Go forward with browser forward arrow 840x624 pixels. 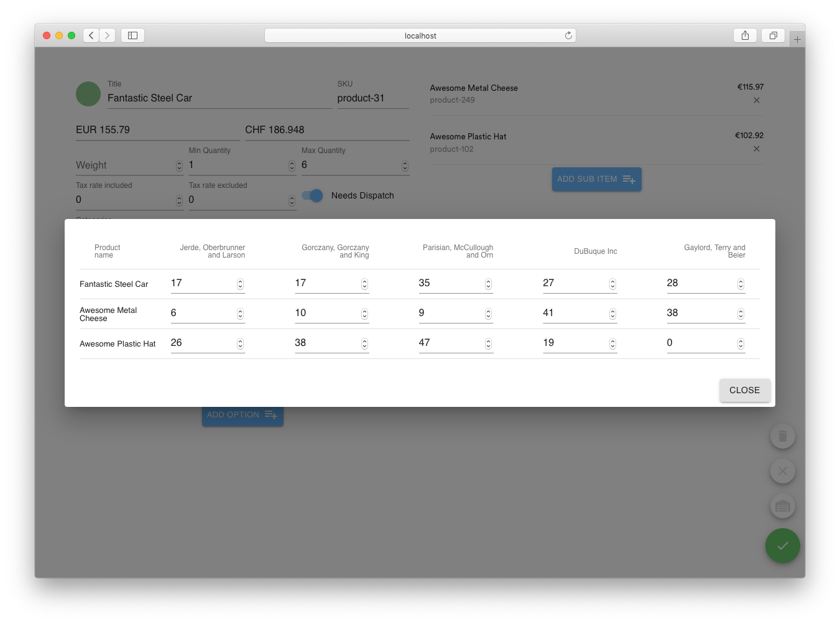pos(107,35)
